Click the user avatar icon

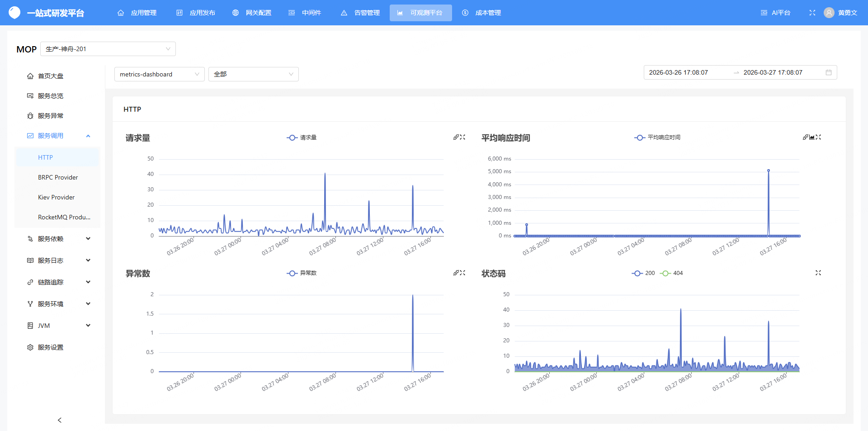point(829,13)
